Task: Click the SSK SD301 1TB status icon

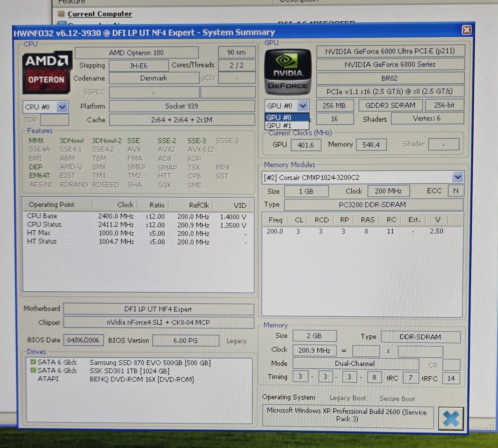Action: pos(33,370)
